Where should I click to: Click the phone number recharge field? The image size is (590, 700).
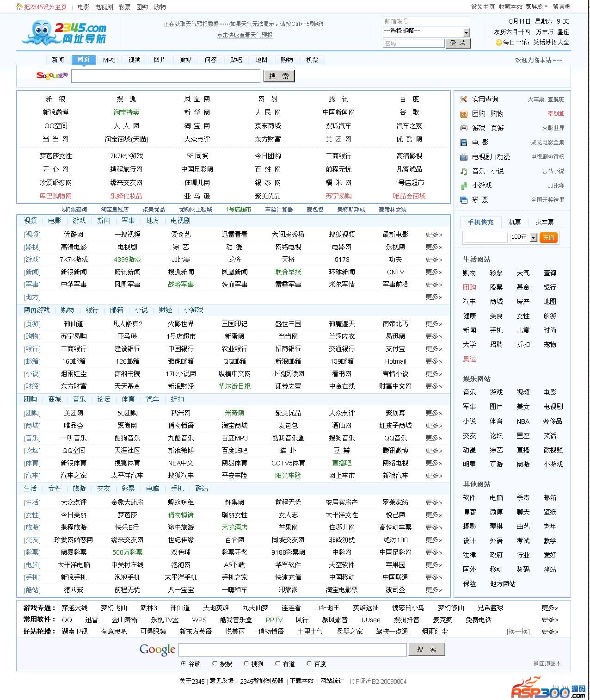[486, 237]
